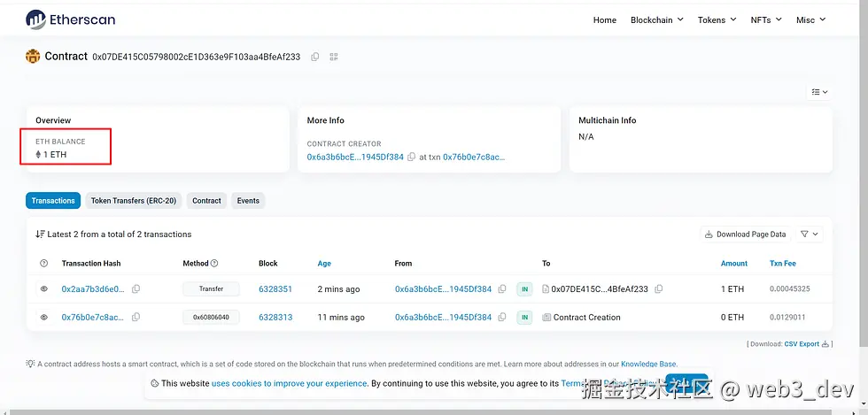Screen dimensions: 868x415
Task: Open transaction hash 0x2aa7b3d6e0...
Action: [93, 288]
